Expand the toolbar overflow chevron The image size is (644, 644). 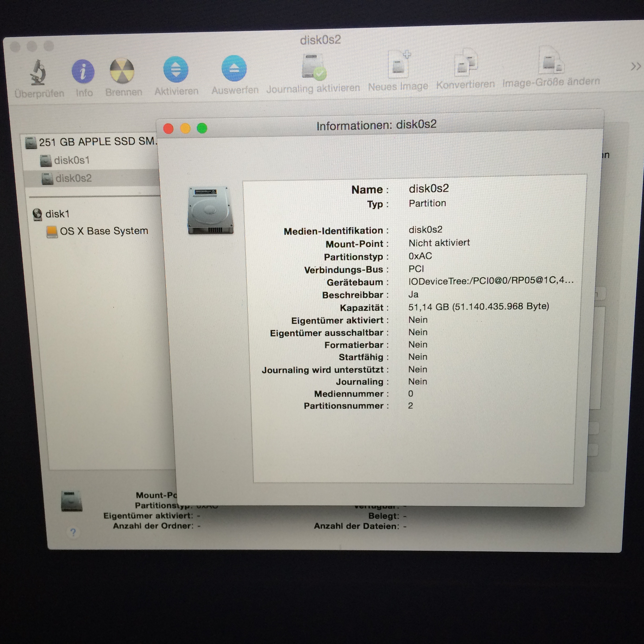tap(635, 66)
